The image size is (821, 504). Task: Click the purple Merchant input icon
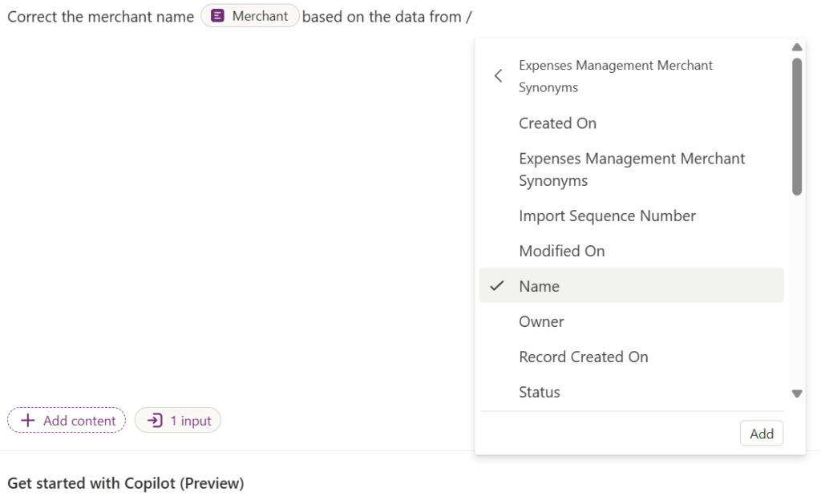point(217,16)
